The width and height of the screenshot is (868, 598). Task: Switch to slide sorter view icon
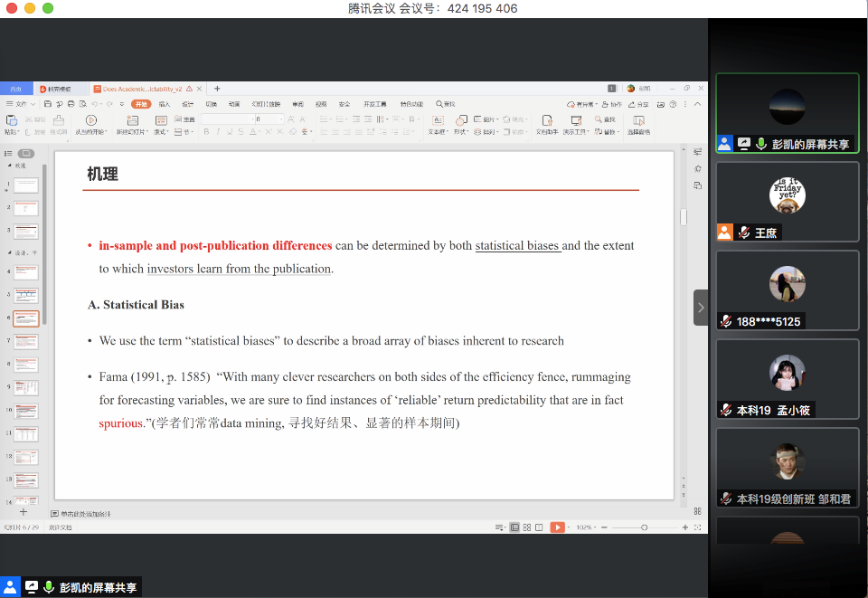pos(527,527)
